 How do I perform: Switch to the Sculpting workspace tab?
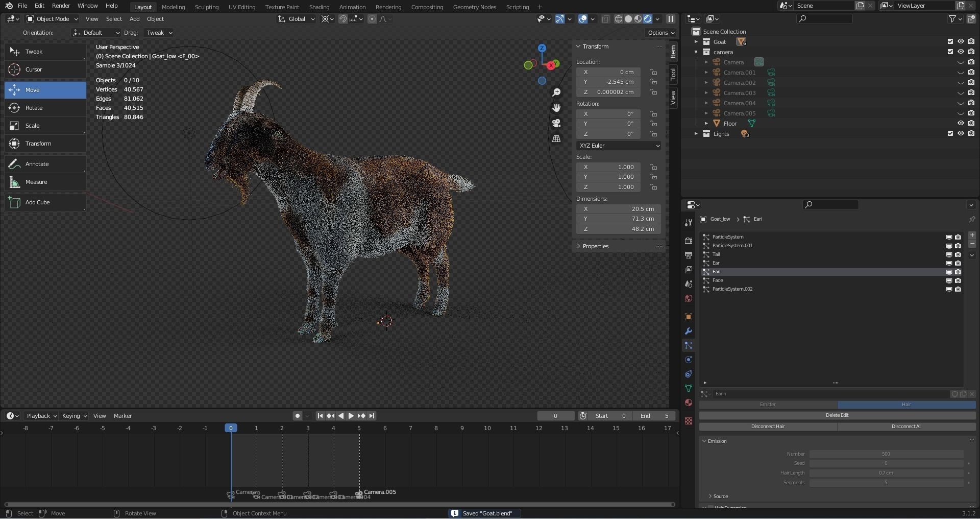click(207, 7)
